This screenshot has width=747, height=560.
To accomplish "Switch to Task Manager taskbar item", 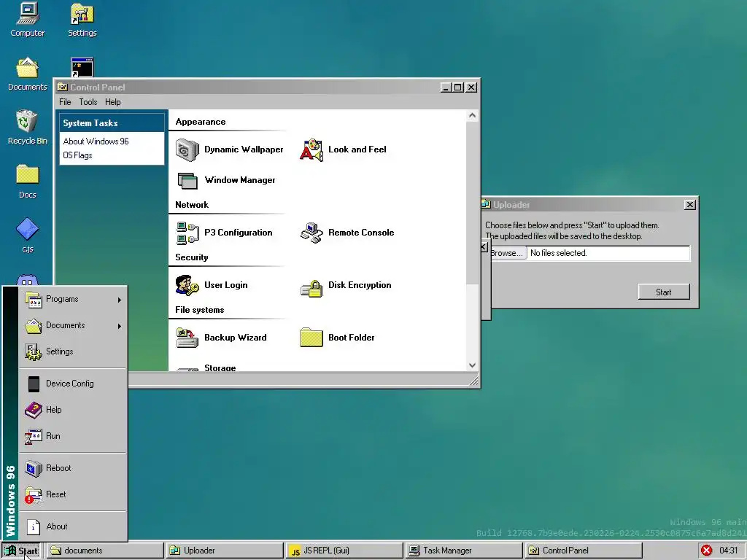I will [464, 551].
